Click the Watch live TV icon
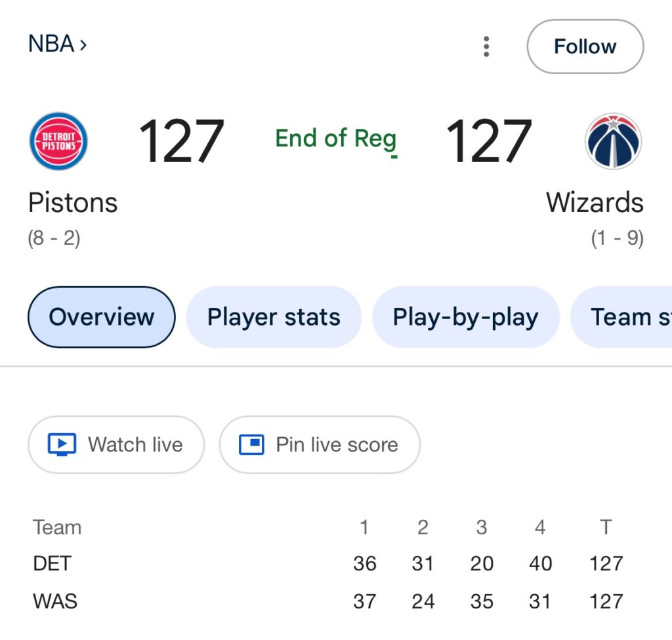 click(62, 444)
